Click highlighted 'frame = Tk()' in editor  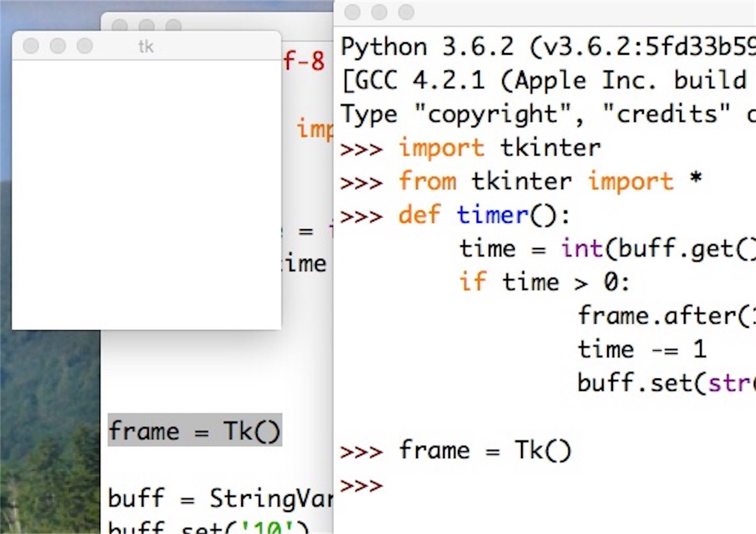coord(195,431)
